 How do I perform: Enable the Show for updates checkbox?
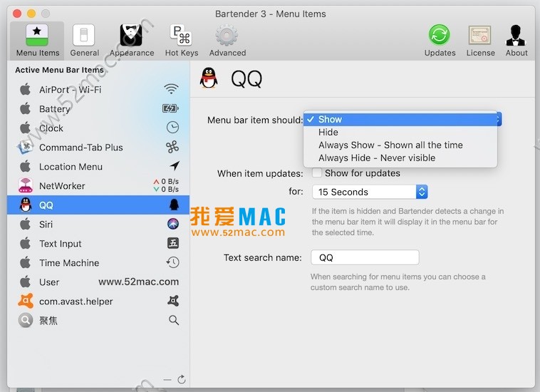tap(316, 172)
